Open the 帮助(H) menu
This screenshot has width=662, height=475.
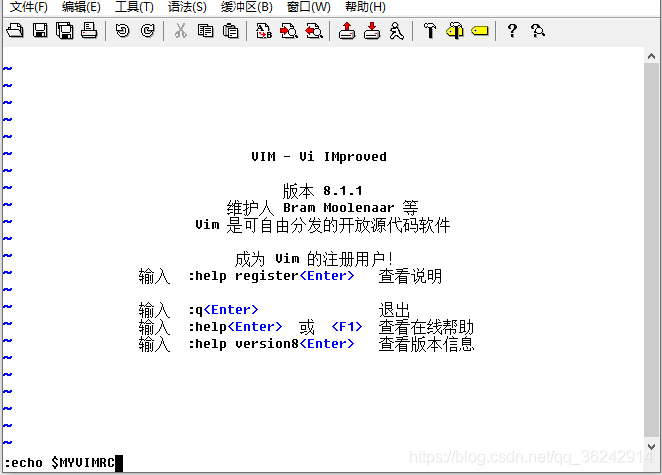(x=365, y=7)
